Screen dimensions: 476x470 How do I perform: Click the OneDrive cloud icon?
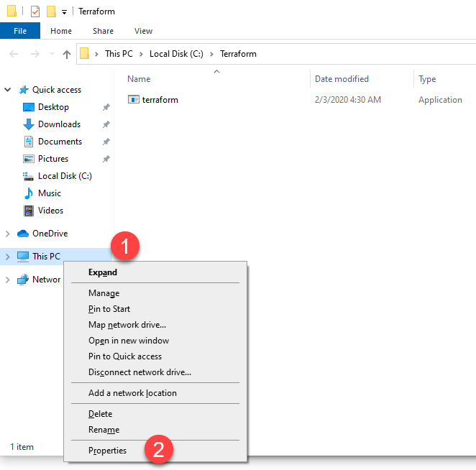click(x=23, y=234)
